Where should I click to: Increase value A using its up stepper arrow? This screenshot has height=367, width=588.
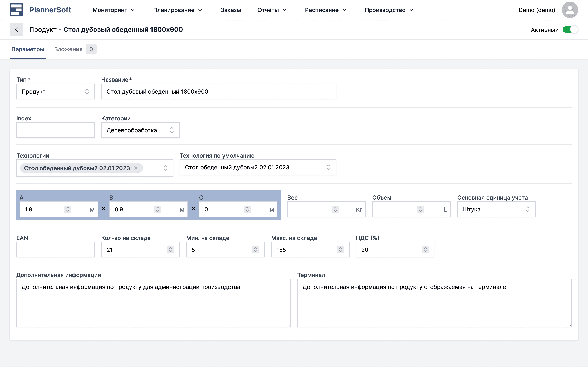pyautogui.click(x=68, y=207)
